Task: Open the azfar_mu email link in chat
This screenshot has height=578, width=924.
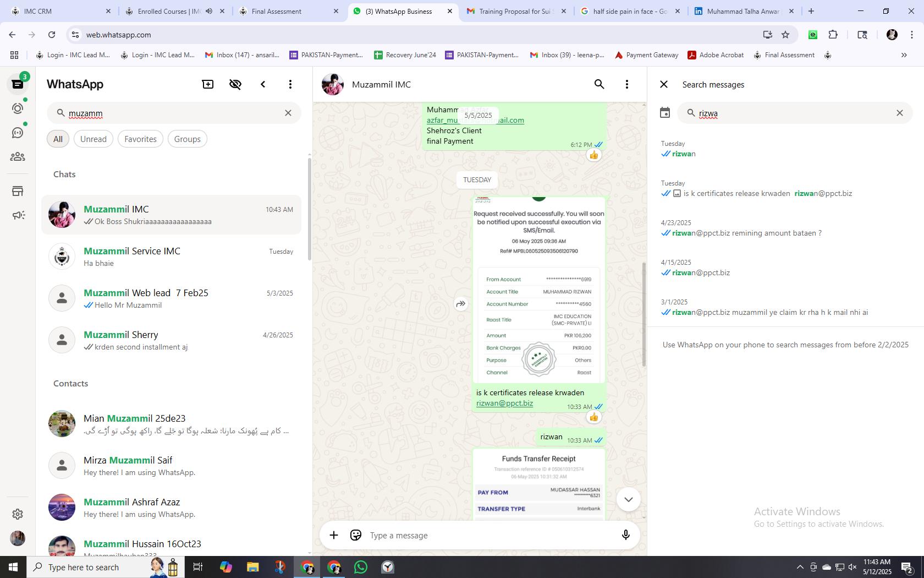Action: pyautogui.click(x=475, y=120)
